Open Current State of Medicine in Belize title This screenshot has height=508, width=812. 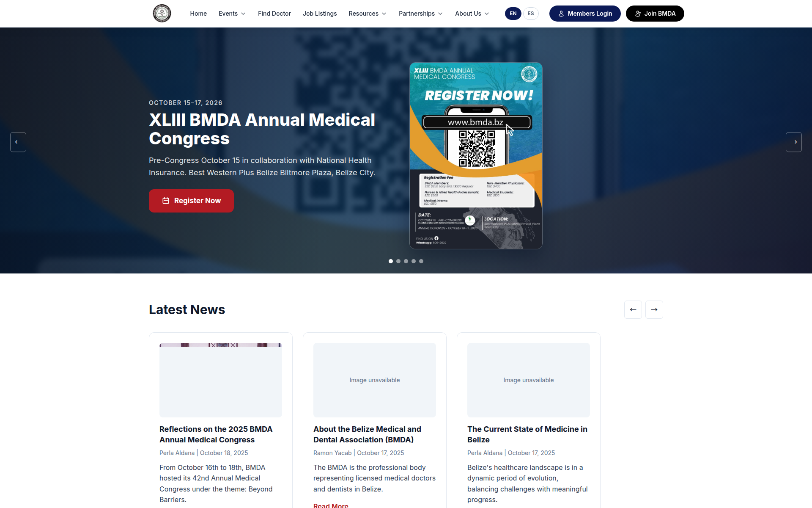527,434
